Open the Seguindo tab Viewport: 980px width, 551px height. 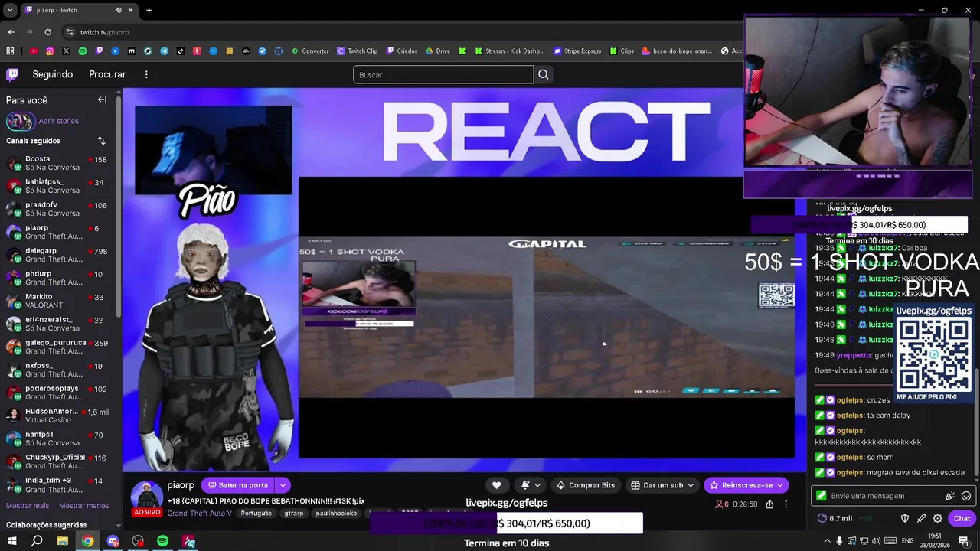52,74
